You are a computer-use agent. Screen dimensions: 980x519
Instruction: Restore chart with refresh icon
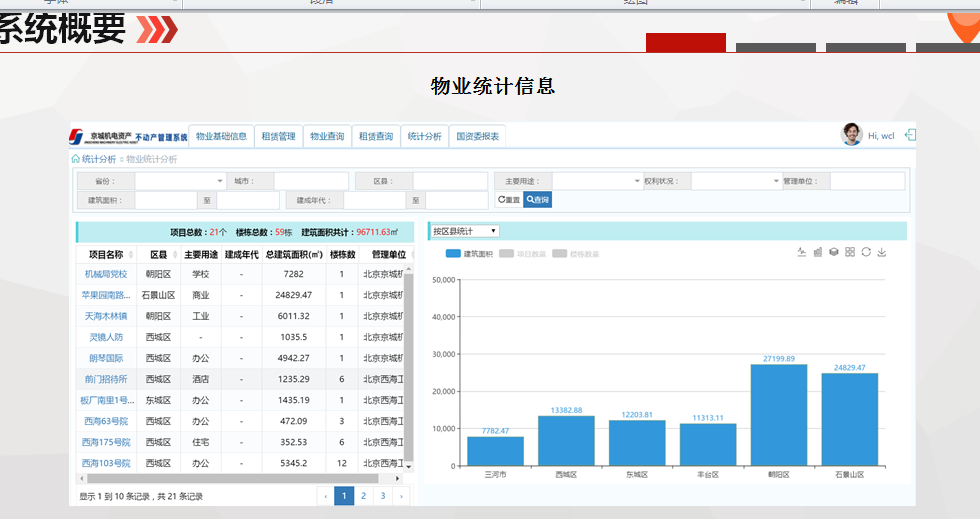click(x=866, y=252)
